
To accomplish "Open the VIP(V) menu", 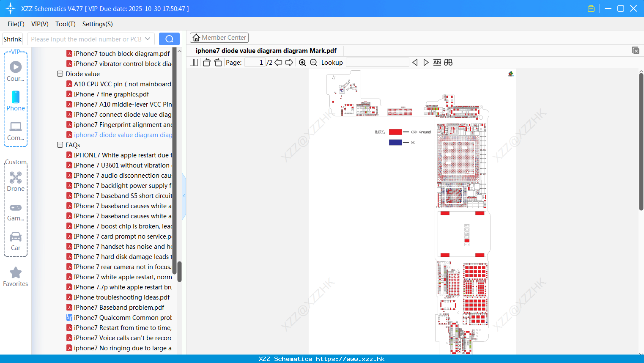I will (x=40, y=24).
